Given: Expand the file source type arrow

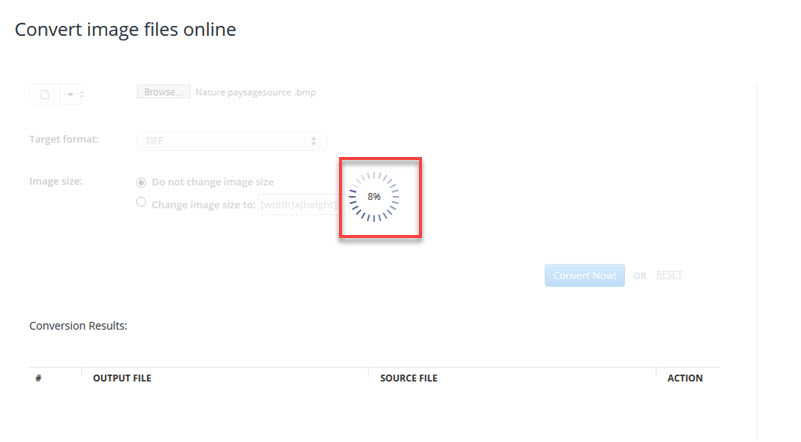Looking at the screenshot, I should [x=70, y=94].
